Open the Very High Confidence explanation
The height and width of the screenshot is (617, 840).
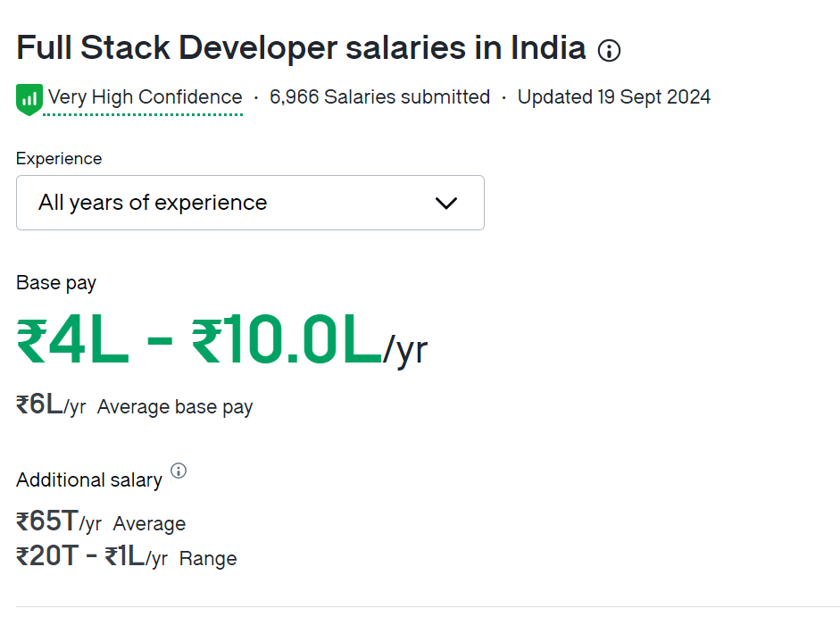(145, 97)
